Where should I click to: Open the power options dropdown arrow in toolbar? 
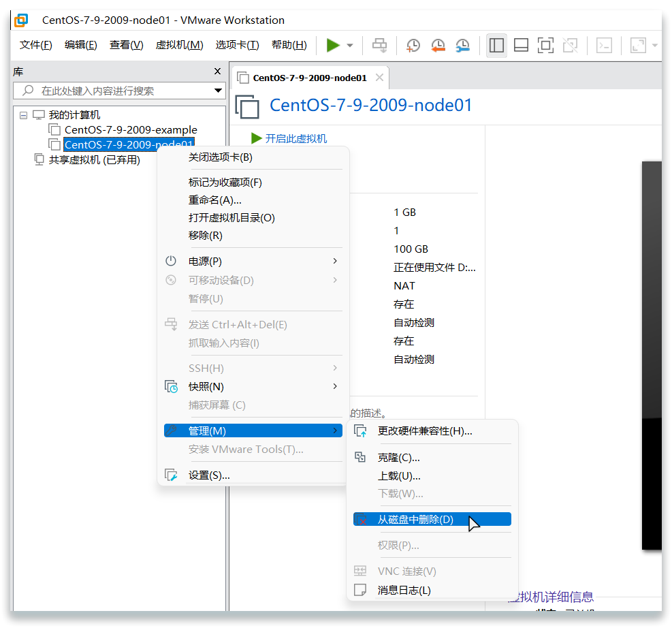click(x=350, y=45)
